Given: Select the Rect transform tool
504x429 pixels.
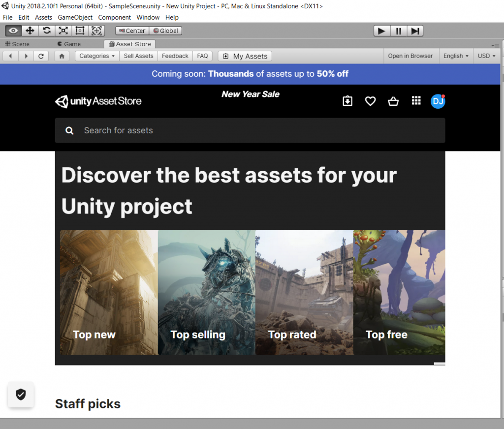Looking at the screenshot, I should point(80,31).
